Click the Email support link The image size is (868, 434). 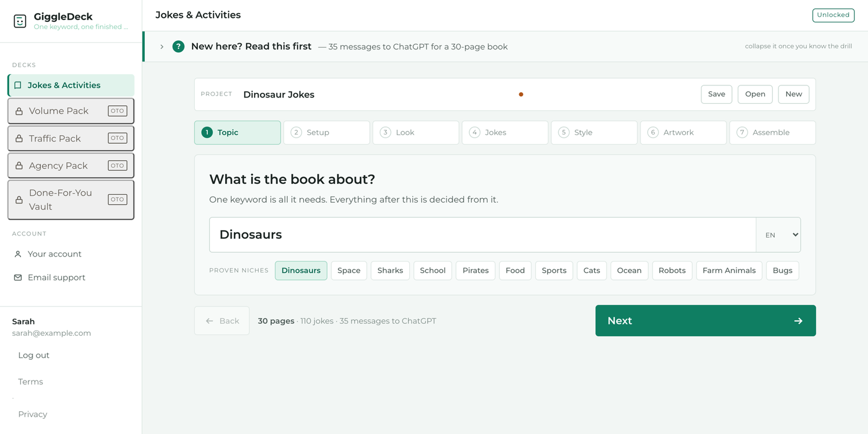point(56,277)
